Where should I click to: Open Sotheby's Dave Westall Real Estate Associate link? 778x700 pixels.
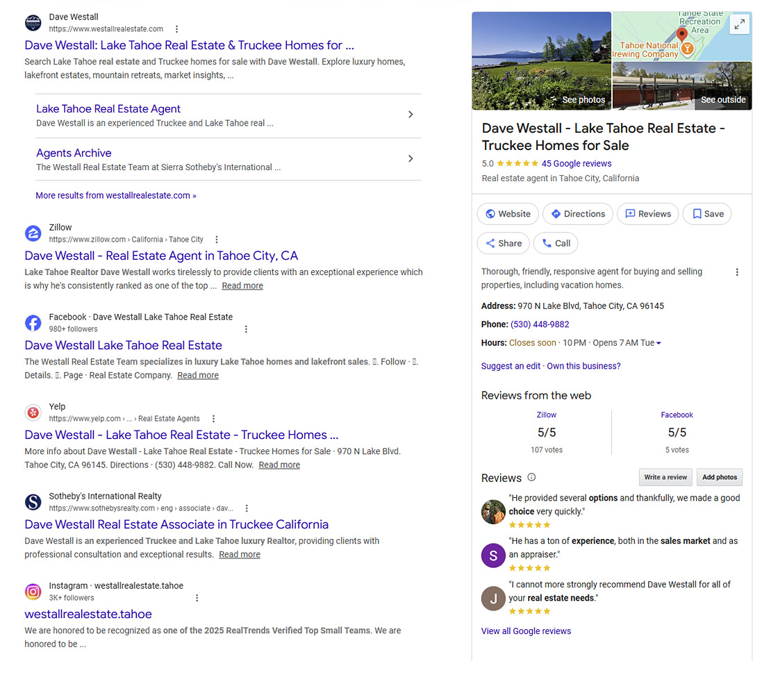tap(176, 524)
